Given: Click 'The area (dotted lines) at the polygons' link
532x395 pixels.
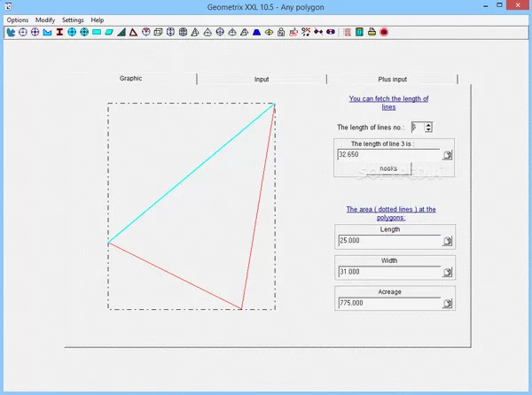Looking at the screenshot, I should 391,213.
